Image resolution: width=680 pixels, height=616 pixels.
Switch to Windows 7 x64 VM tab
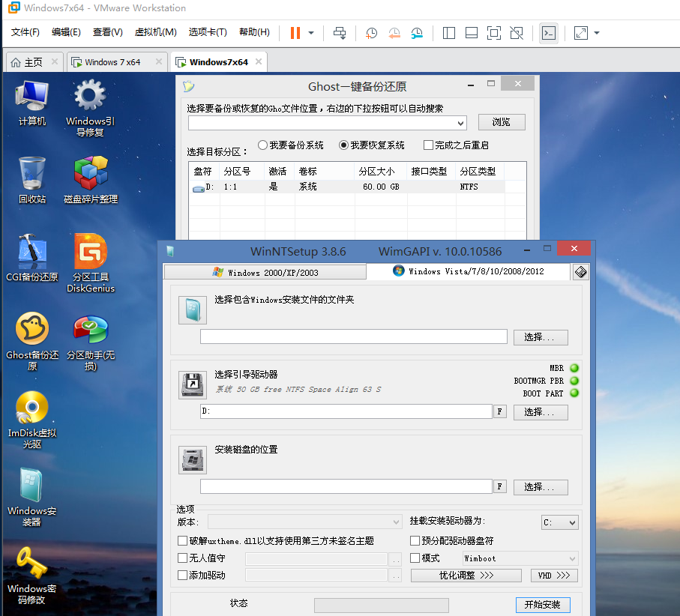pyautogui.click(x=112, y=62)
